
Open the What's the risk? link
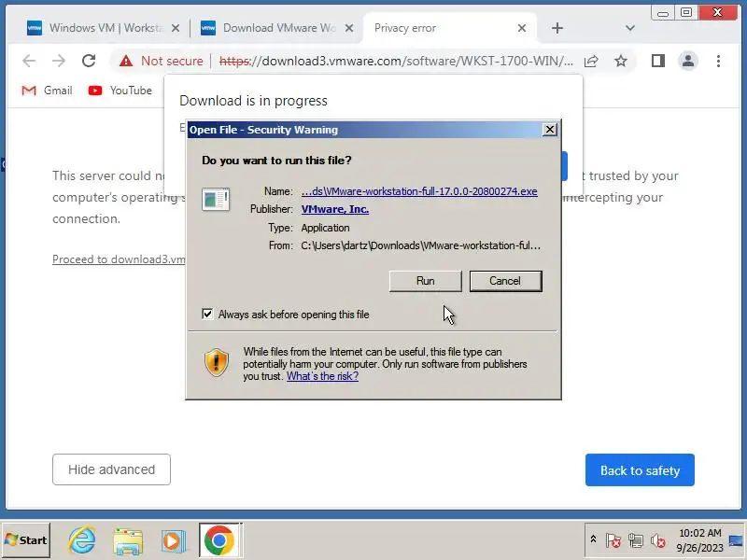click(322, 376)
